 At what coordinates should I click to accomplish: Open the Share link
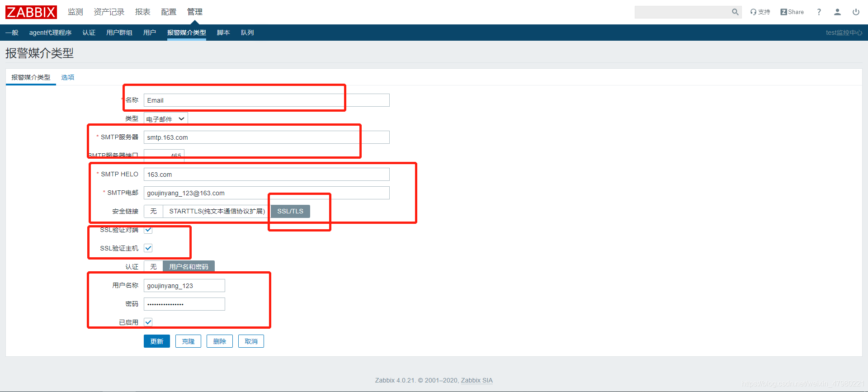click(792, 12)
